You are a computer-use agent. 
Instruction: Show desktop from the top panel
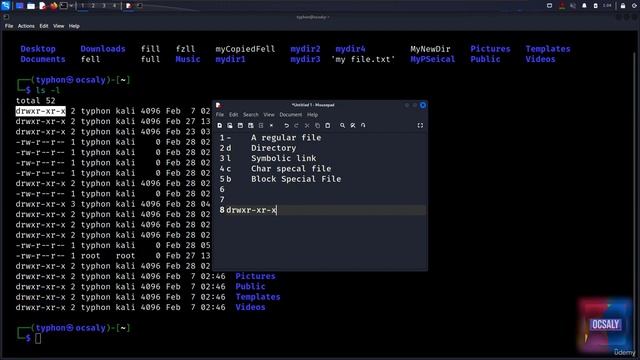click(19, 6)
